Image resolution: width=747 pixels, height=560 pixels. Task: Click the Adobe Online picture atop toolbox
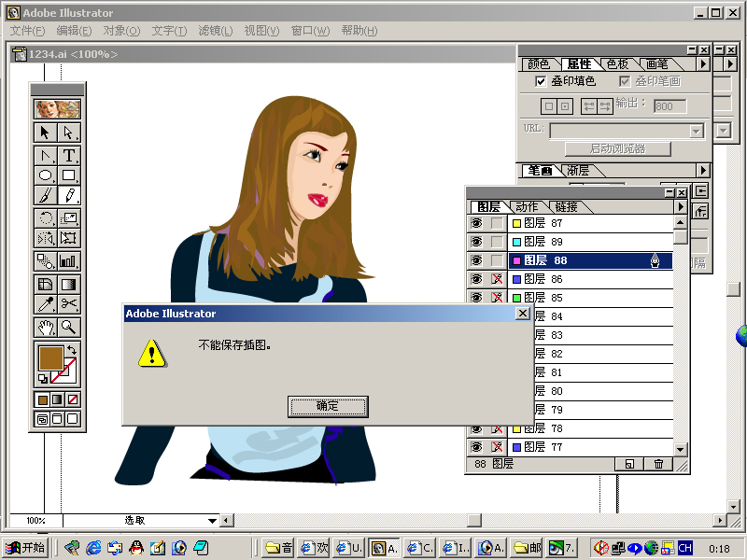click(57, 109)
